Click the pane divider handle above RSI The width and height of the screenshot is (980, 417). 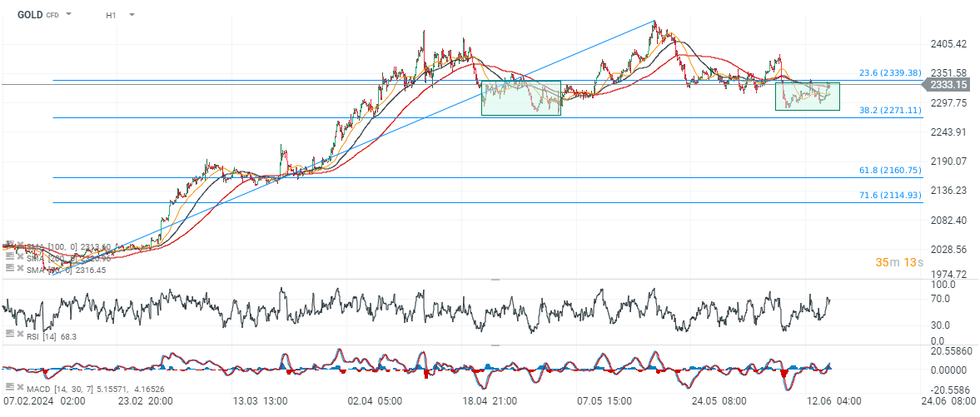coord(495,280)
